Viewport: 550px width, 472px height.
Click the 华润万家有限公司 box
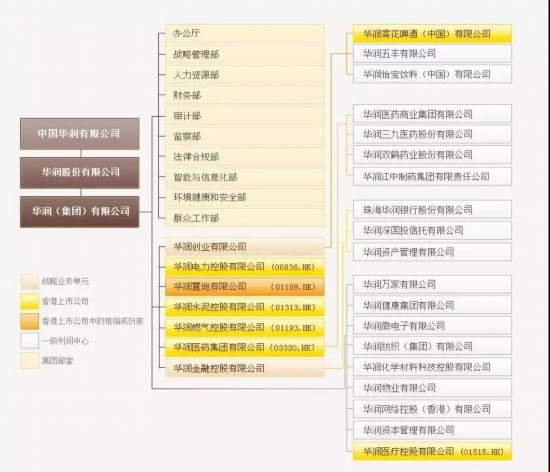(432, 284)
